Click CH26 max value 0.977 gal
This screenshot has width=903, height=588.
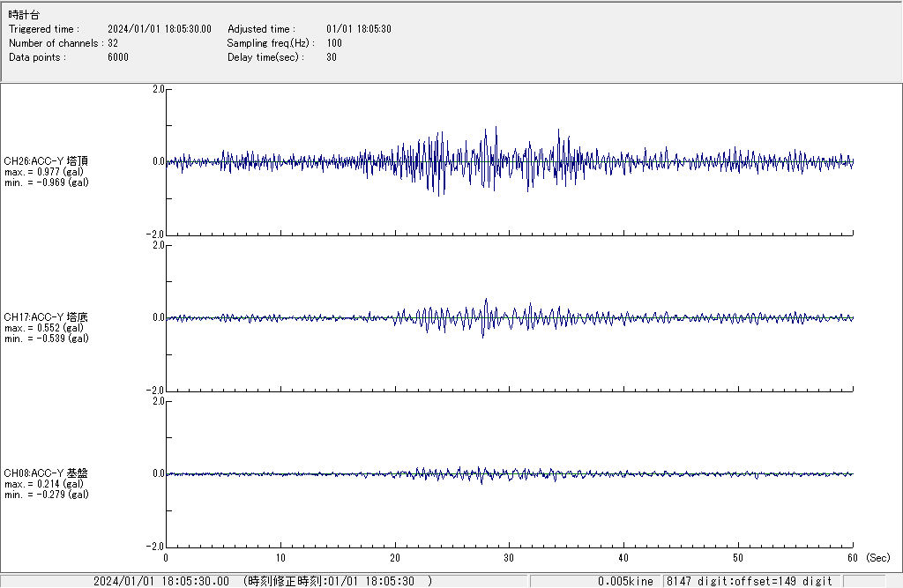click(x=44, y=172)
